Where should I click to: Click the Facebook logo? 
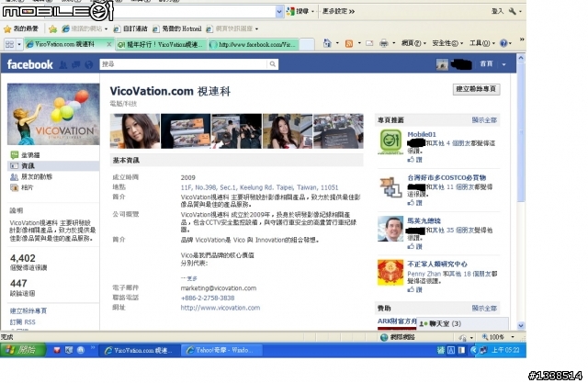click(x=30, y=64)
